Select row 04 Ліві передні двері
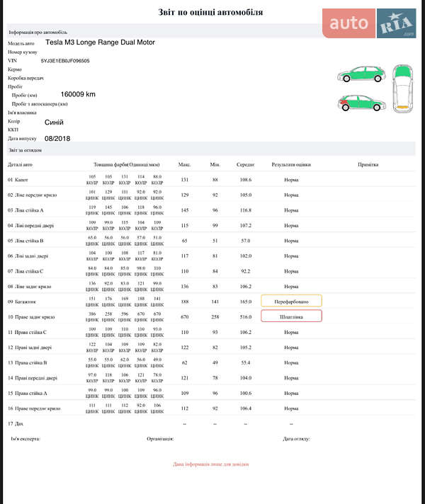Screen dimensions: 425x504 [211, 225]
